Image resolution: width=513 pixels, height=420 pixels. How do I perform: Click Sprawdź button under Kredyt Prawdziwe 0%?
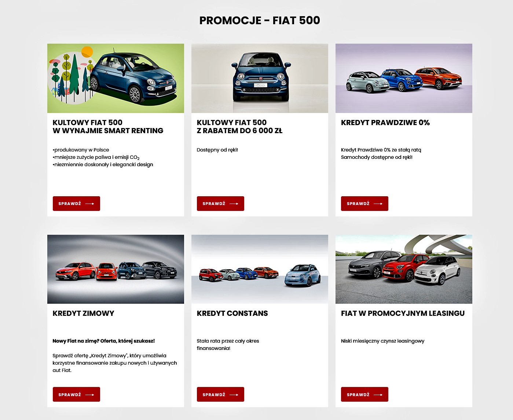(364, 204)
